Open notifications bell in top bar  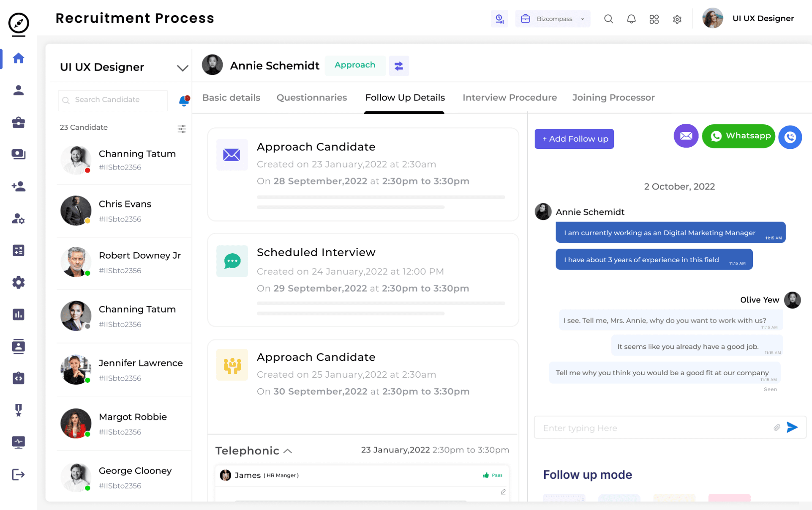click(631, 19)
